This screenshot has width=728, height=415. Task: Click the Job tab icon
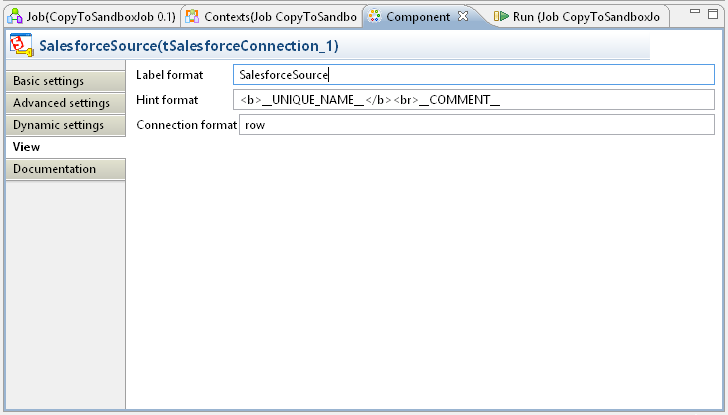[x=15, y=17]
